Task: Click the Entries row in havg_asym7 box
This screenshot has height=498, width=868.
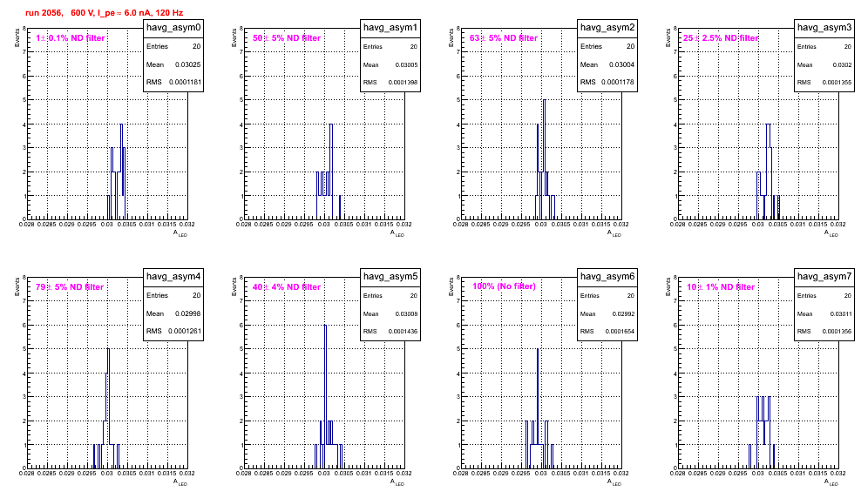Action: [824, 295]
